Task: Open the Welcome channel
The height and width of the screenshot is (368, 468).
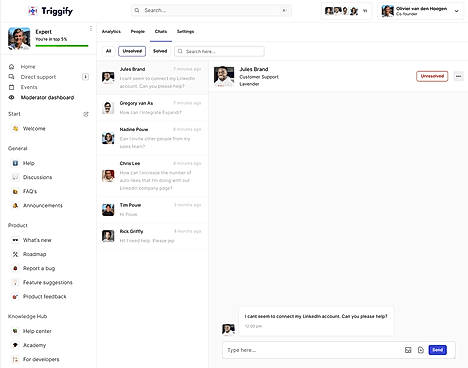Action: coord(34,129)
